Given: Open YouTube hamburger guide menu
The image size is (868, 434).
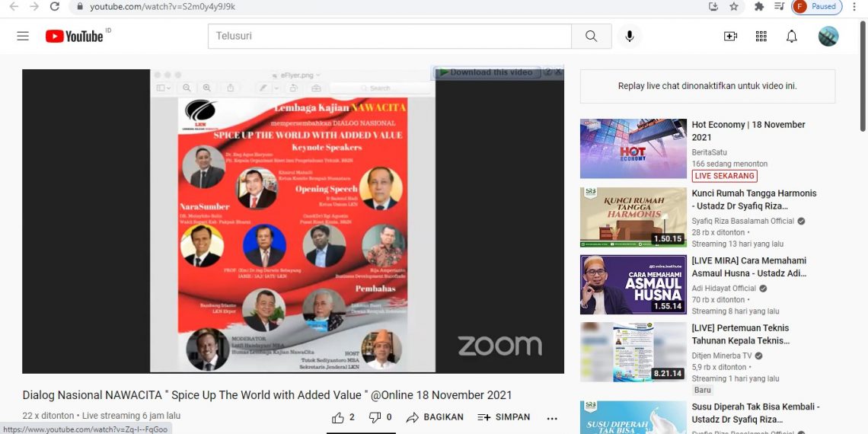Looking at the screenshot, I should [x=23, y=36].
